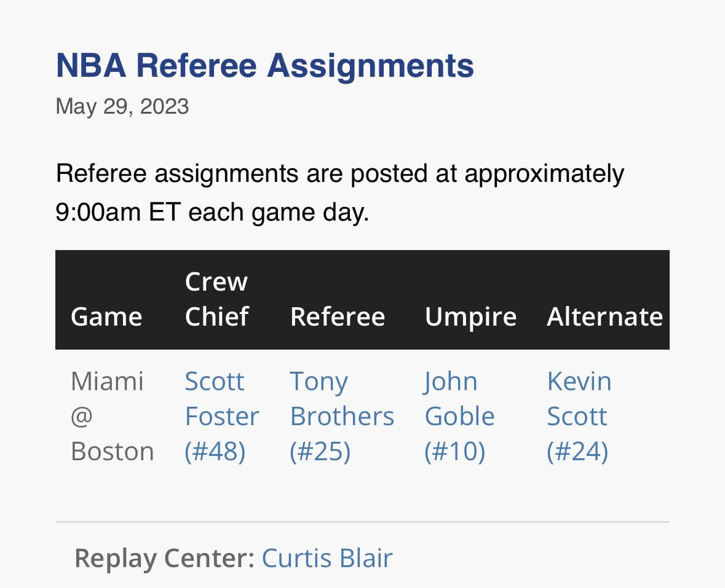This screenshot has height=588, width=725.
Task: Open Scott Foster crew chief link
Action: pyautogui.click(x=221, y=415)
